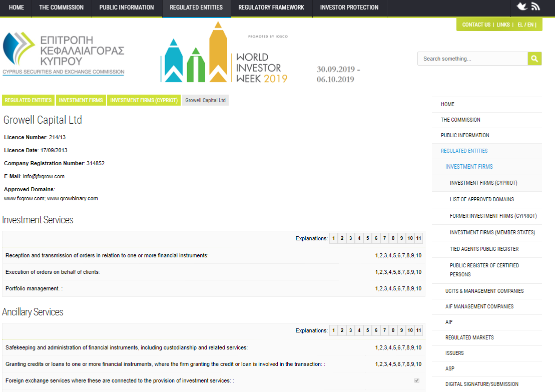Click INVESTMENT FIRMS (CYPRIOT) breadcrumb
The width and height of the screenshot is (555, 392).
click(144, 100)
